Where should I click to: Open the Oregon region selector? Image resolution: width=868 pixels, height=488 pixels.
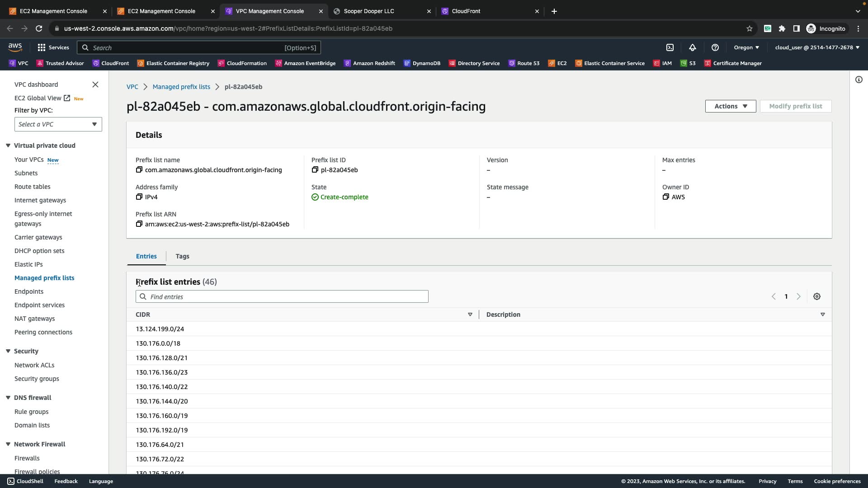point(746,47)
